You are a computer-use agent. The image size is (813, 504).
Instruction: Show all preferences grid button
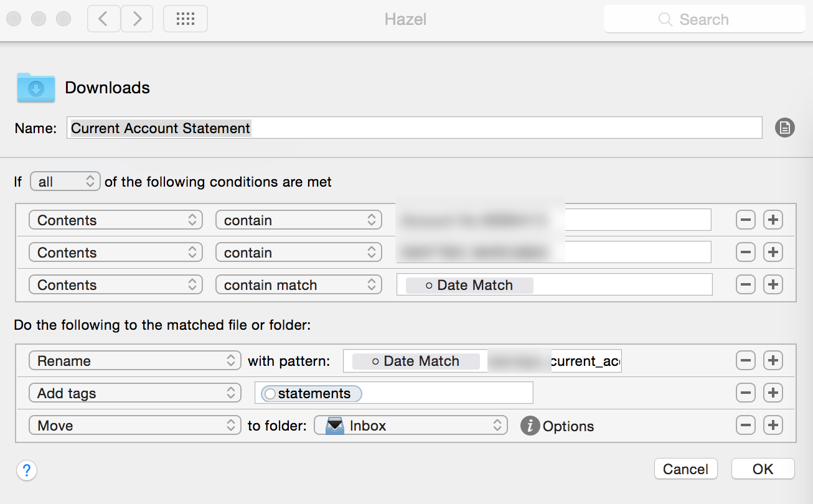pos(186,19)
